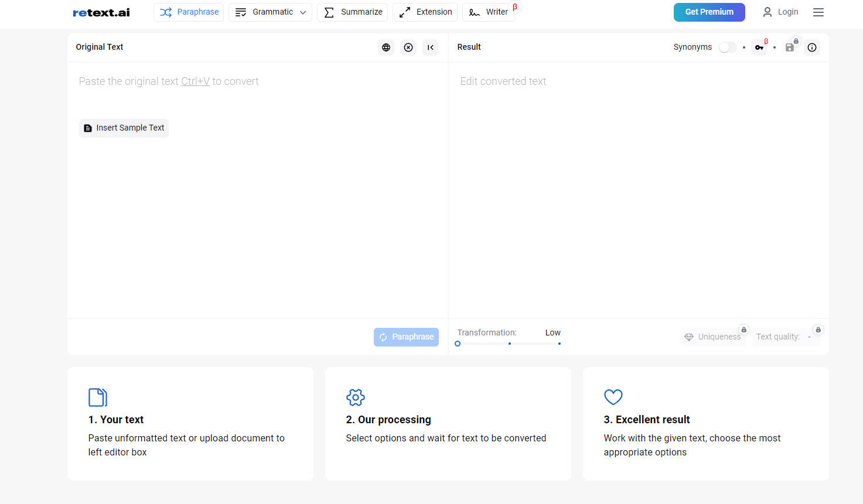The image size is (863, 504).
Task: Select the '3. Excellent result' heading
Action: coord(647,420)
